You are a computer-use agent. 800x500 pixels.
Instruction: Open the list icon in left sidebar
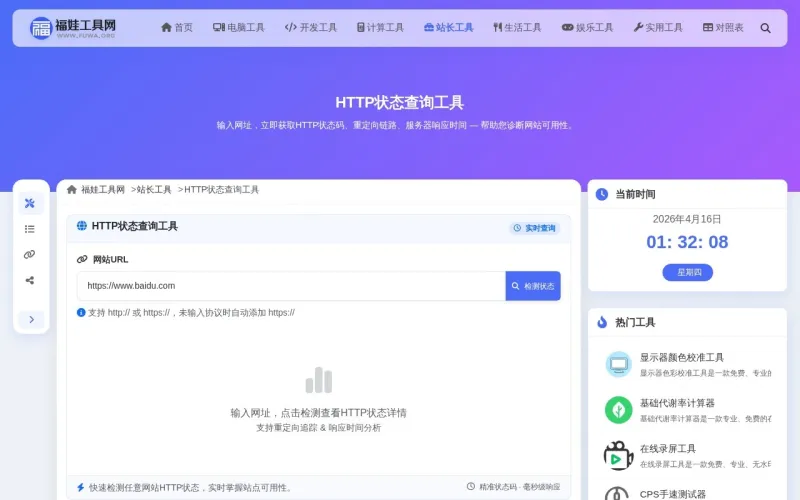tap(30, 229)
